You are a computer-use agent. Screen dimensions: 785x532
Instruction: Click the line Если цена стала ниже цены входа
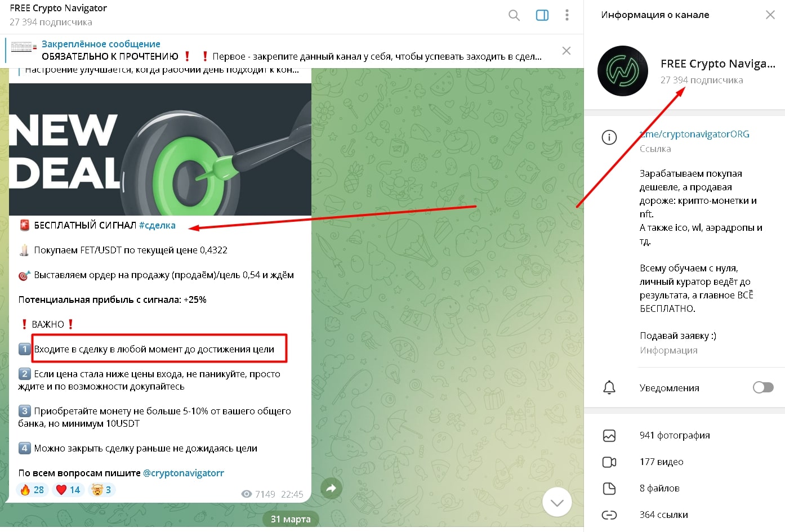149,380
